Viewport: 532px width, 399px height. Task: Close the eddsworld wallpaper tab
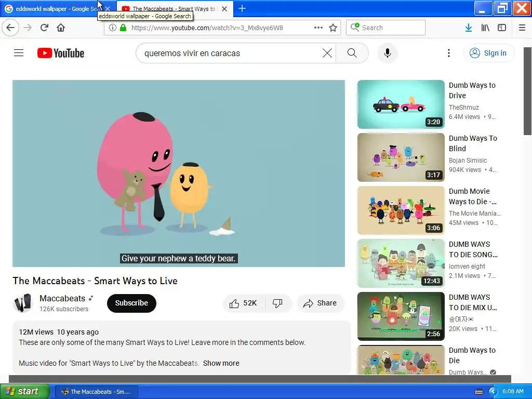pos(107,9)
